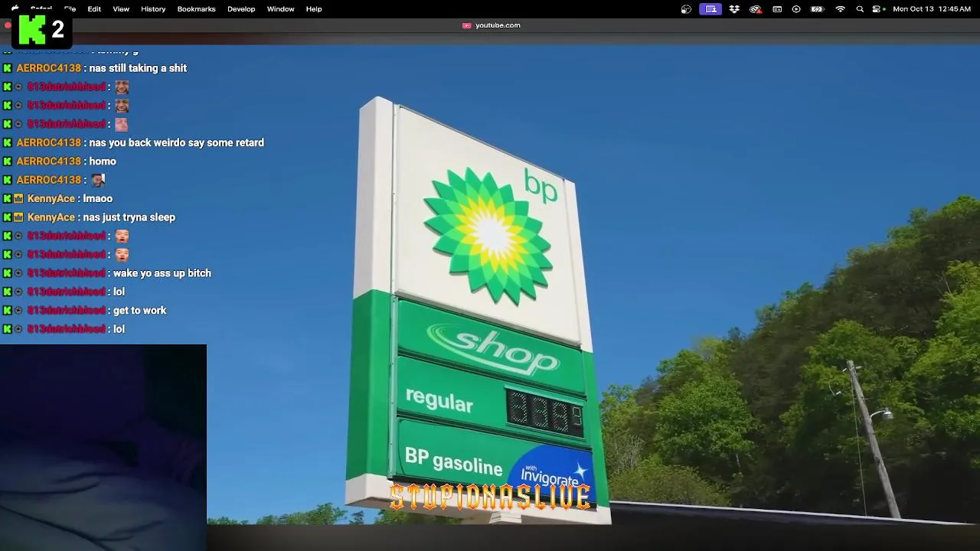The width and height of the screenshot is (980, 551).
Task: Click Kick badge on the 'get to work' row
Action: [8, 311]
